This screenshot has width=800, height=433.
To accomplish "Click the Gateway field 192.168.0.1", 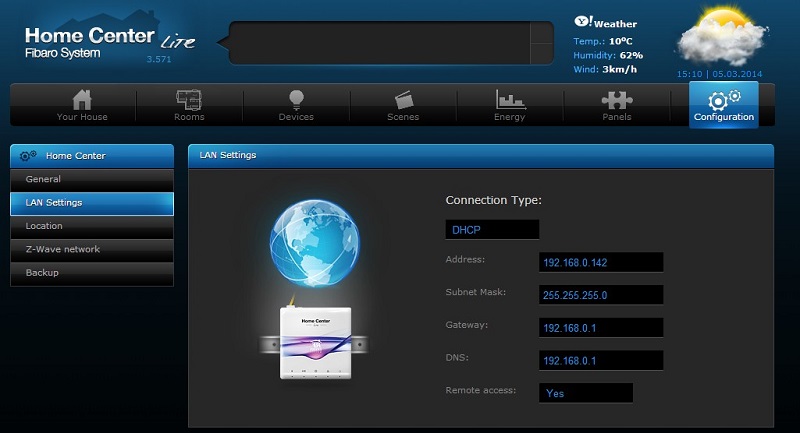I will click(601, 327).
